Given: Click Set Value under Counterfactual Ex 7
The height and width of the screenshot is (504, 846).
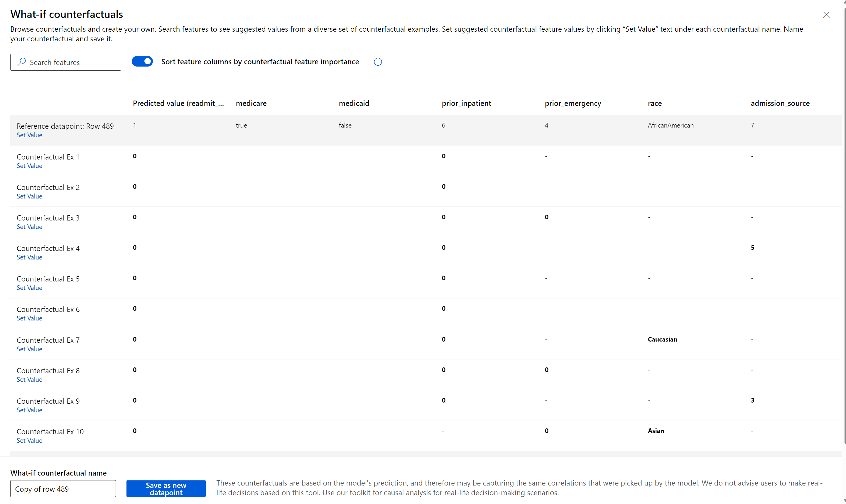Looking at the screenshot, I should [x=29, y=349].
